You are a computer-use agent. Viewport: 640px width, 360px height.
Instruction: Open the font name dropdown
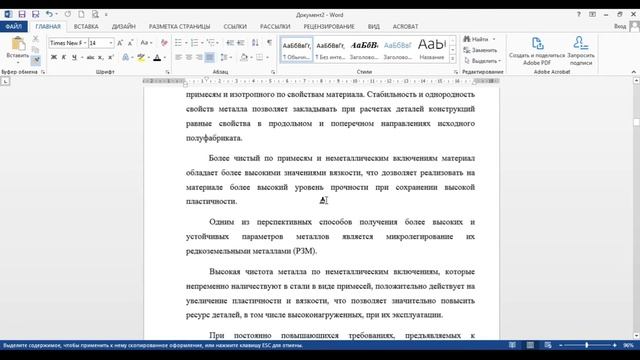click(x=85, y=43)
